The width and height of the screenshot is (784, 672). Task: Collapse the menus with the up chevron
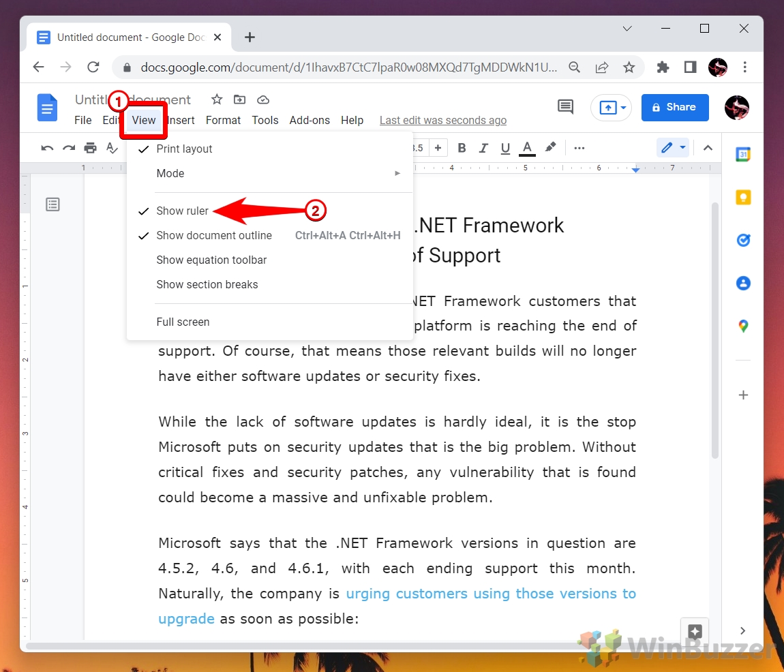[x=708, y=148]
